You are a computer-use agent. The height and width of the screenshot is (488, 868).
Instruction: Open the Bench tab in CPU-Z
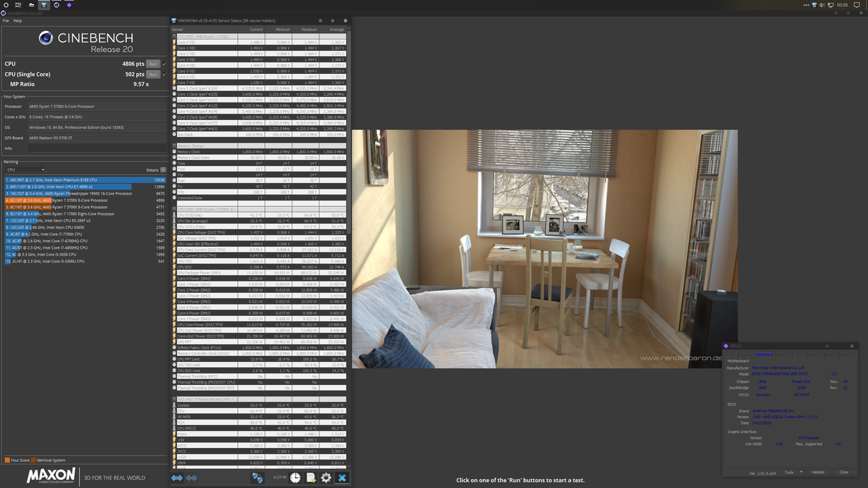[x=831, y=354]
